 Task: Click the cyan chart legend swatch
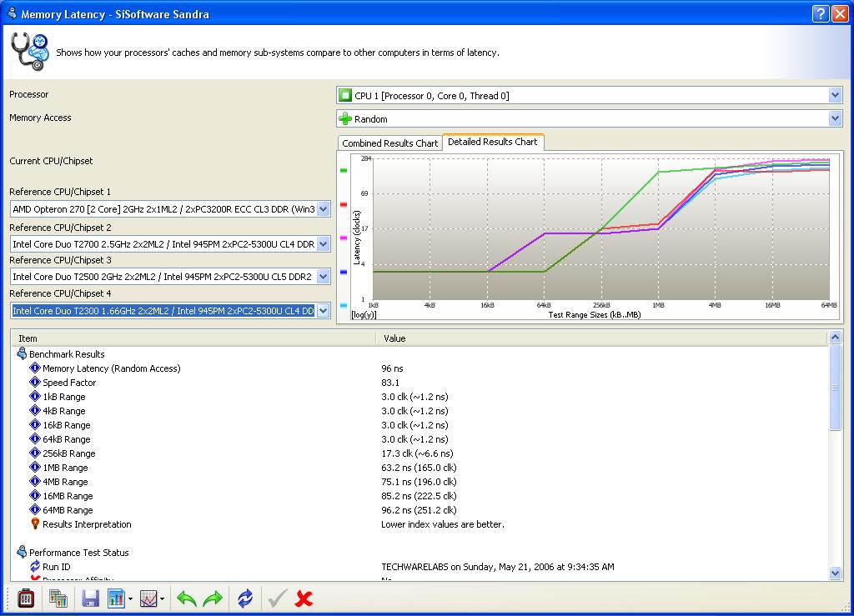tap(343, 305)
